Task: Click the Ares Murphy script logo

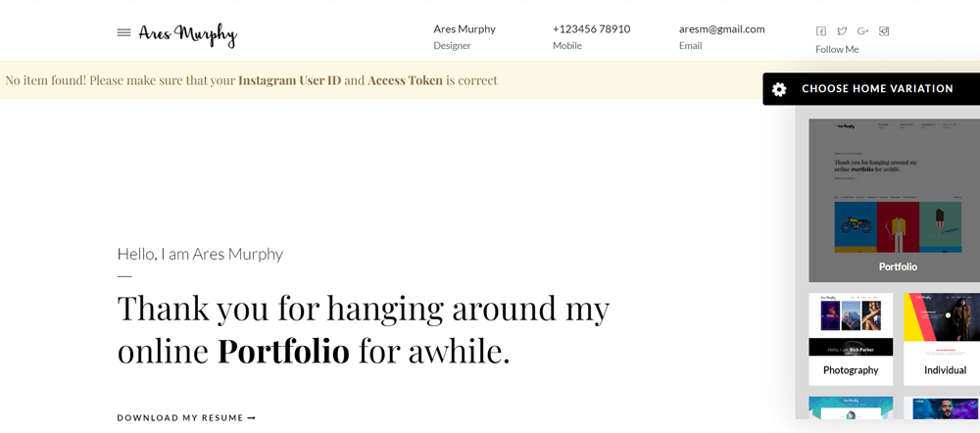Action: (188, 34)
